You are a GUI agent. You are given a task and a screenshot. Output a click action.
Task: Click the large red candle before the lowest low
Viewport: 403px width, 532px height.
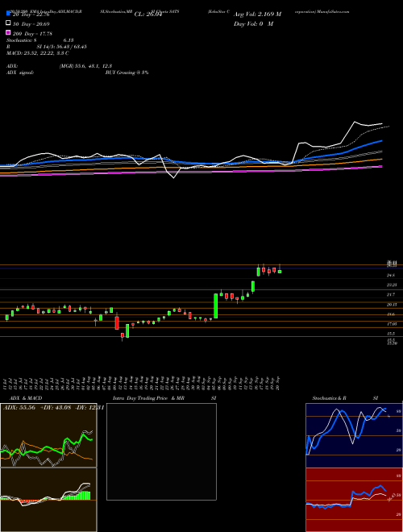[x=117, y=323]
